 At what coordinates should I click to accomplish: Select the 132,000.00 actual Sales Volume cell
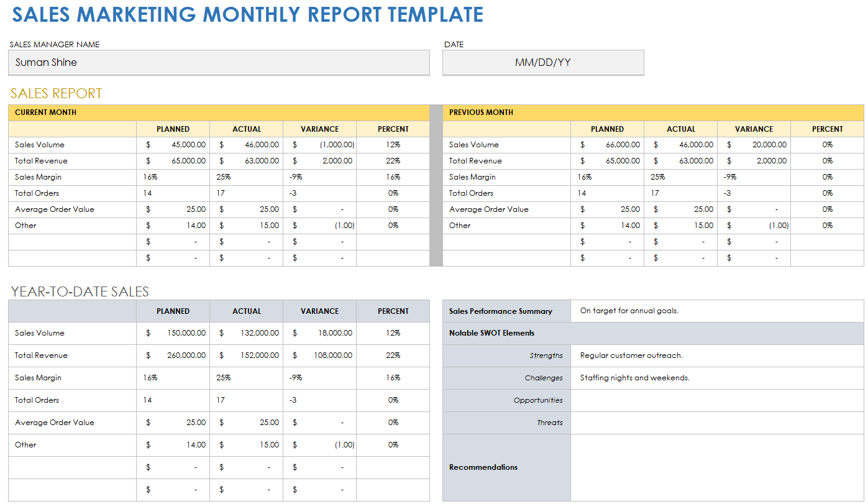click(x=247, y=333)
